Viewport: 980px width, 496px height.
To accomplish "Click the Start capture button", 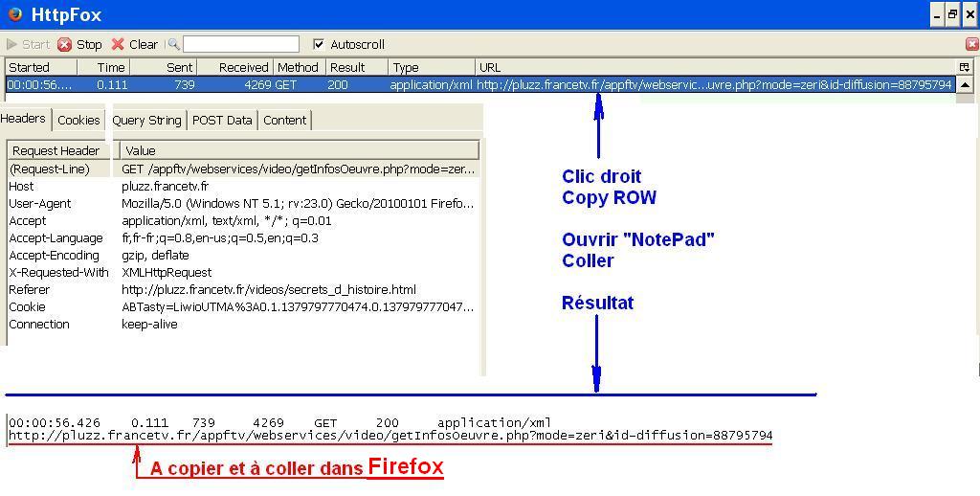I will (x=28, y=44).
